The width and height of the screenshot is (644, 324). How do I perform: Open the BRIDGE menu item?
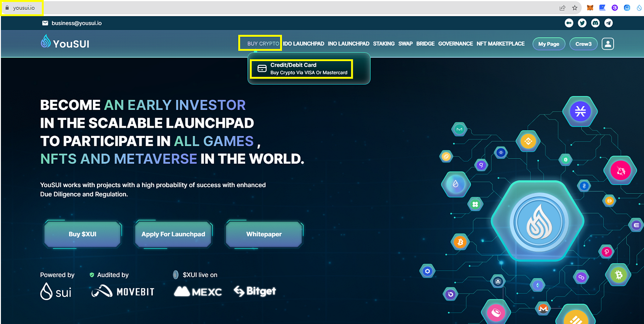(425, 44)
